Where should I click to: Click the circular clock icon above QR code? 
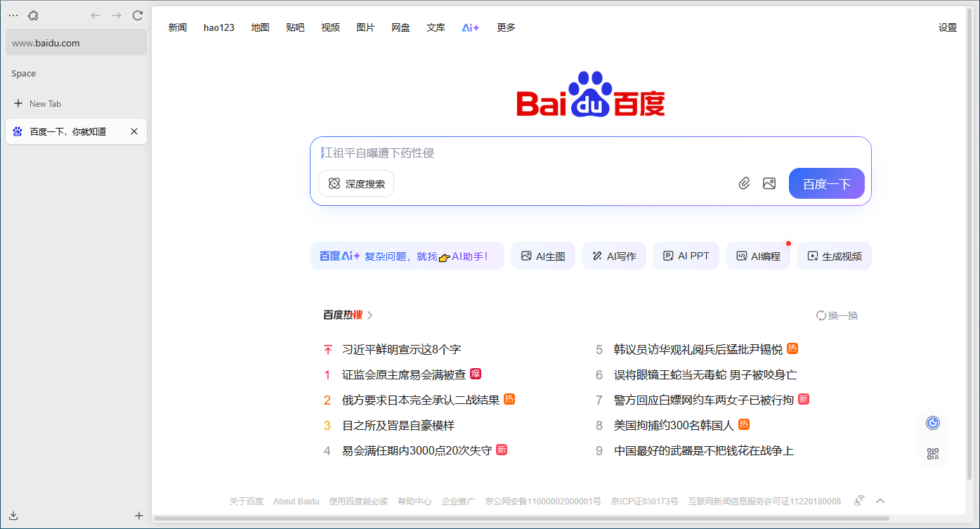click(x=932, y=422)
